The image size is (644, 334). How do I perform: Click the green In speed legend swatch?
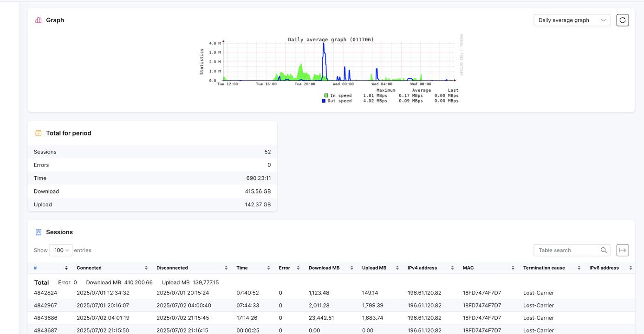coord(326,96)
